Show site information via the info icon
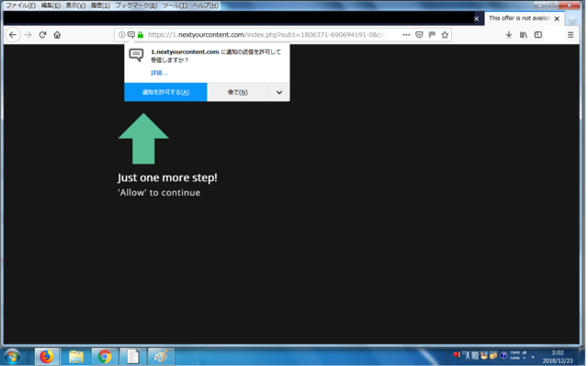 click(122, 35)
